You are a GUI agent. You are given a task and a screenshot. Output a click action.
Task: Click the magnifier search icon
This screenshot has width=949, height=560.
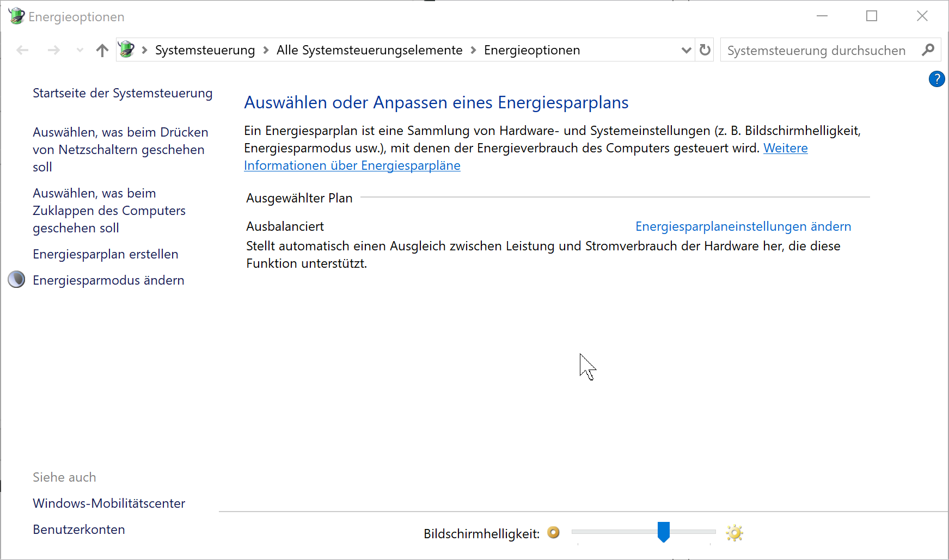[x=928, y=50]
